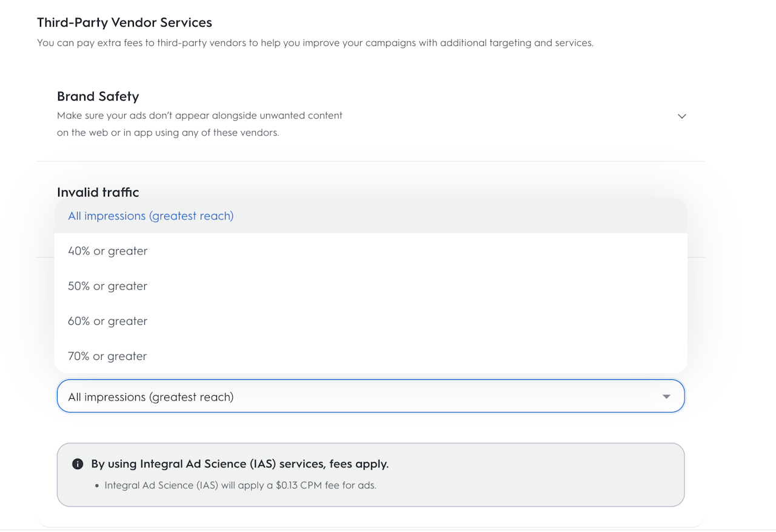Click the Brand Safety heading

(x=98, y=97)
